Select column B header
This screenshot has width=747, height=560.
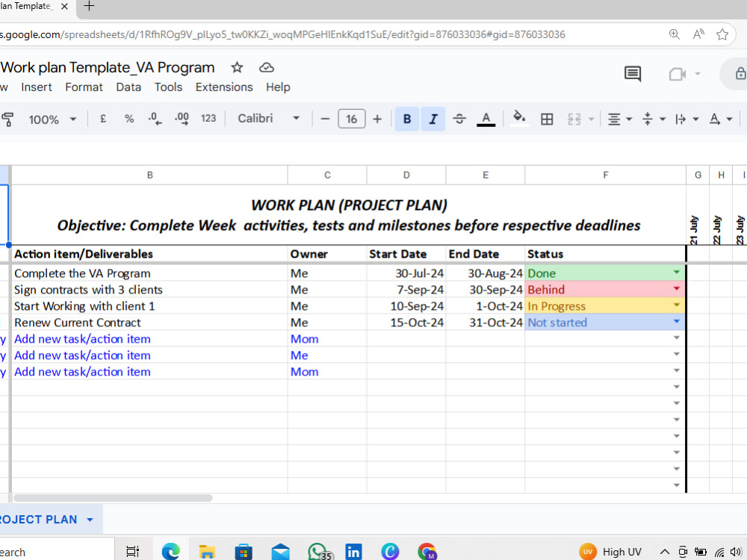pos(149,175)
